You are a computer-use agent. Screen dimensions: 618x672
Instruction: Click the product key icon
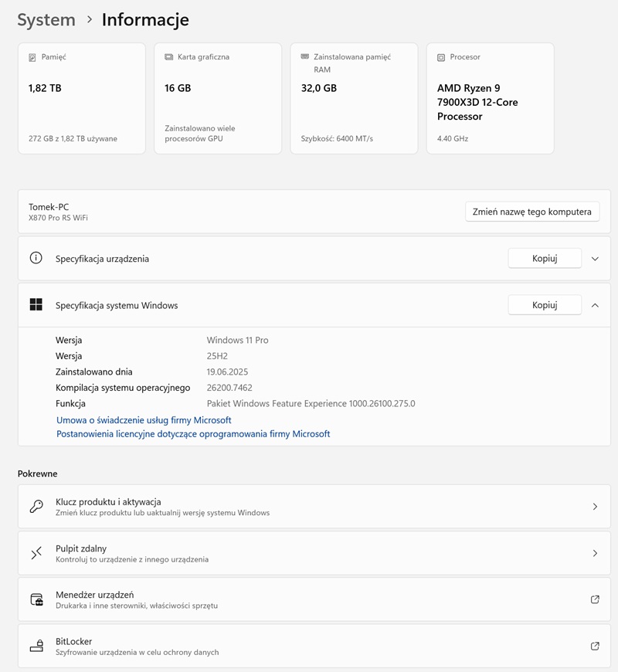tap(36, 507)
